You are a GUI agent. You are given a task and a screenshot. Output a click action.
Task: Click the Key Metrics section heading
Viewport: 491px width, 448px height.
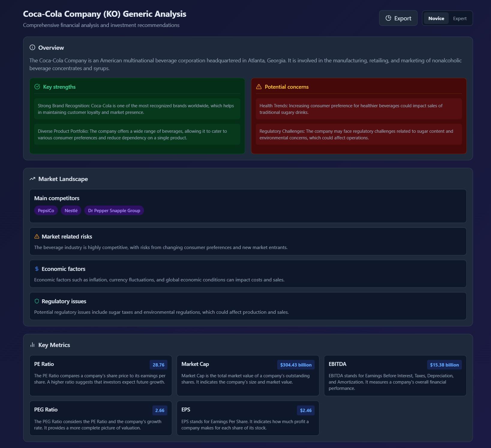click(x=54, y=345)
